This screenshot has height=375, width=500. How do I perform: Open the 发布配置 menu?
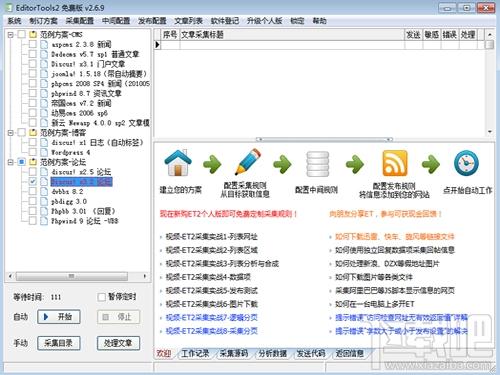click(152, 21)
